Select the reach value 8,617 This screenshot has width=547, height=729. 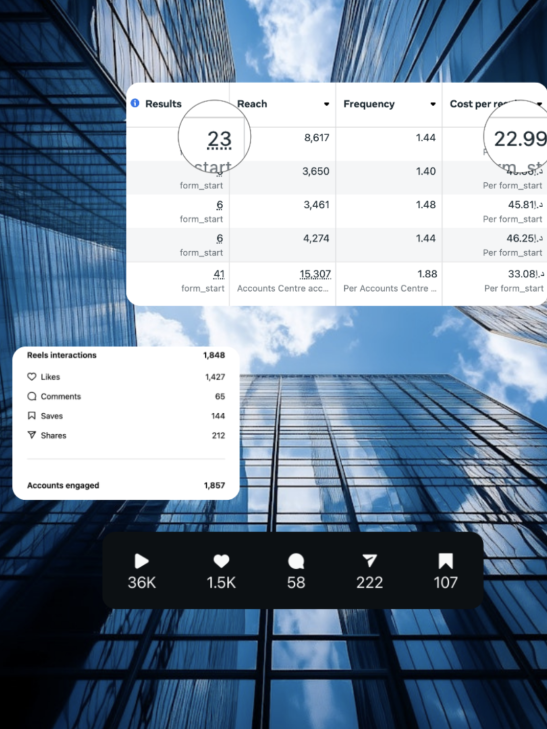tap(316, 138)
